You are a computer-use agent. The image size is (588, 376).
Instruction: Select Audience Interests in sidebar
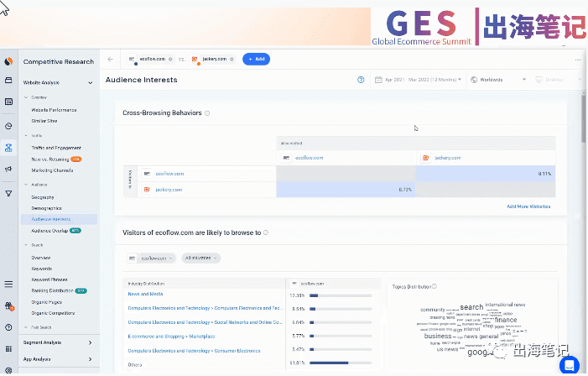[59, 219]
